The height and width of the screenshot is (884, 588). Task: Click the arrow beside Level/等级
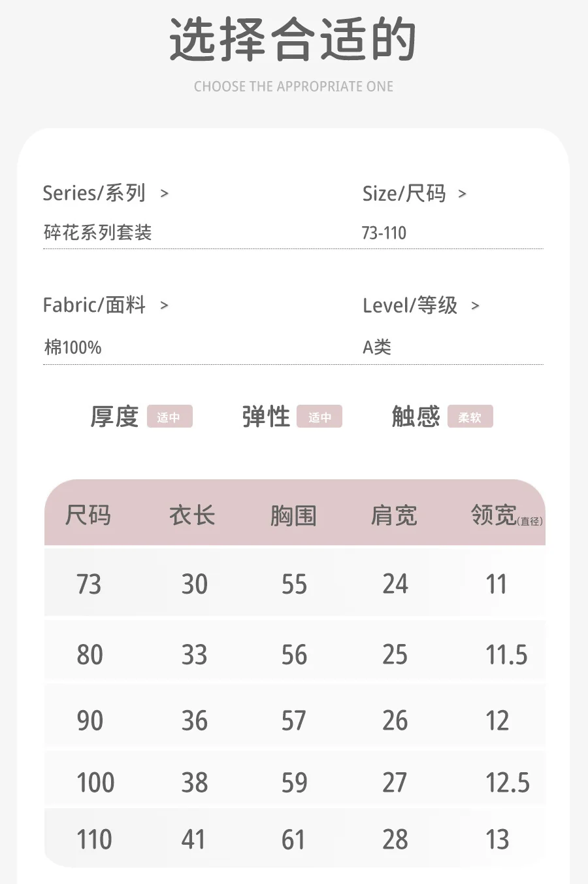click(476, 305)
